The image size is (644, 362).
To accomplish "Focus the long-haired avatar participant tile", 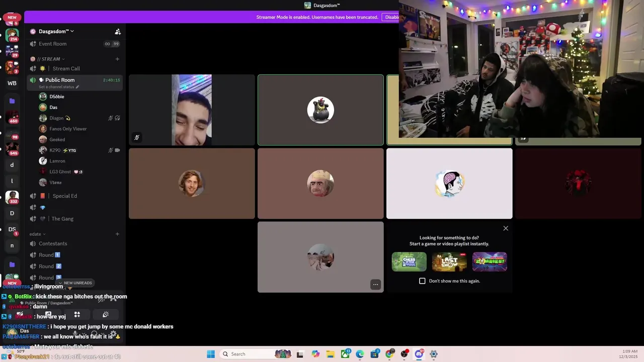I will 192,184.
